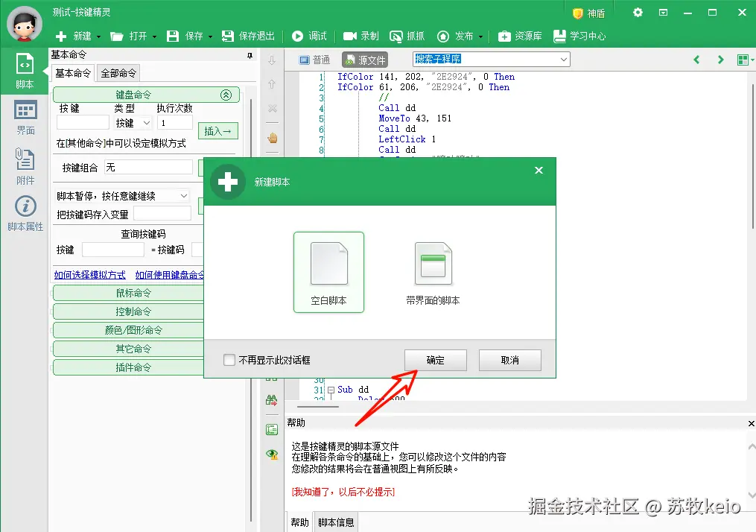756x532 pixels.
Task: Click the 发布 toolbar button
Action: (455, 37)
